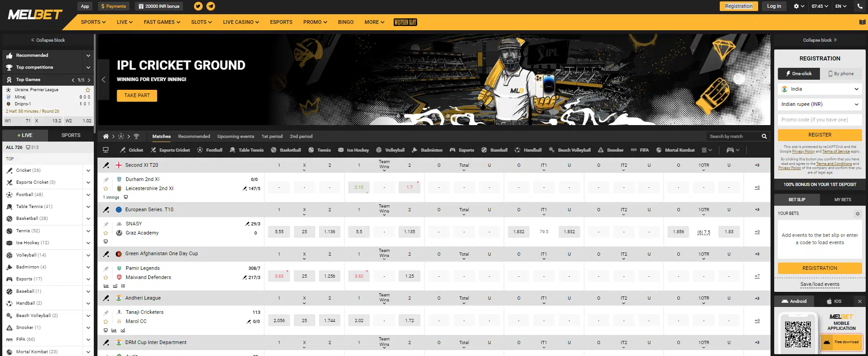The height and width of the screenshot is (356, 868).
Task: Open the phone callback icon
Action: click(x=860, y=6)
